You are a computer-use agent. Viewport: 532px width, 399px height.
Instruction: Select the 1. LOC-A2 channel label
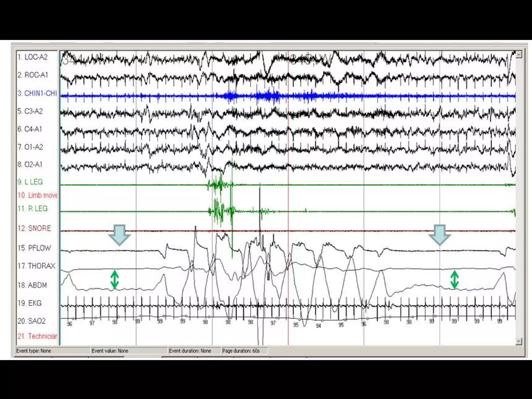click(x=33, y=57)
